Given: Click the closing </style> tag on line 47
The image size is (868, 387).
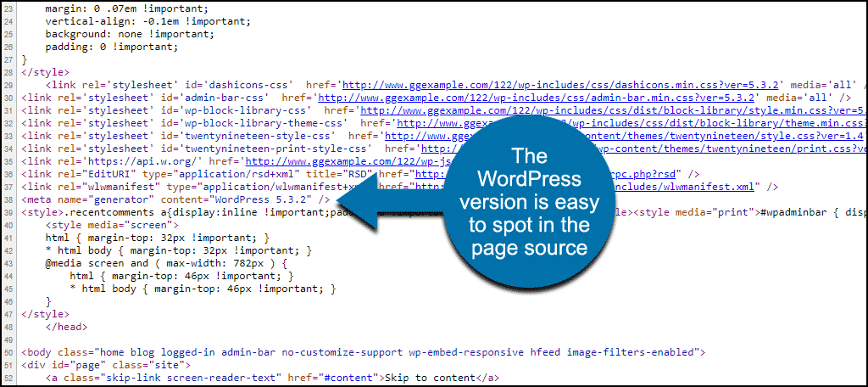Looking at the screenshot, I should [46, 314].
